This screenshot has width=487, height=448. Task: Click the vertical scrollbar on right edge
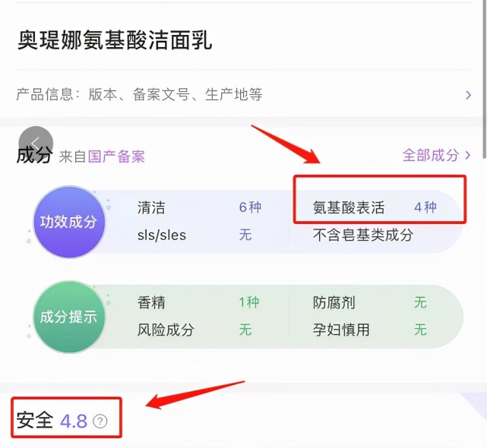click(485, 79)
